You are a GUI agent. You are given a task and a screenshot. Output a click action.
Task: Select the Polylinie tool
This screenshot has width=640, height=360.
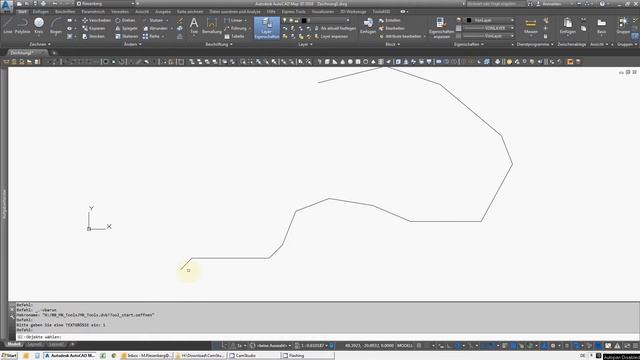22,25
